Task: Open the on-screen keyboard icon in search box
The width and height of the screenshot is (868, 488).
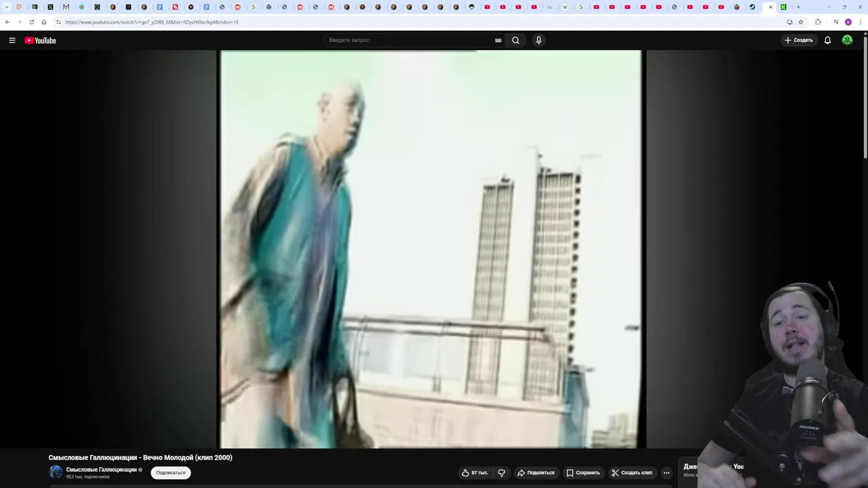Action: 498,40
